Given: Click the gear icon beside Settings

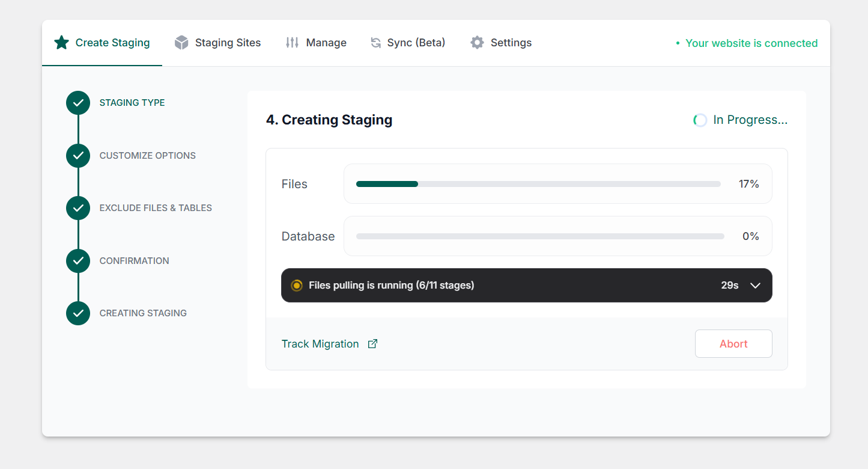Looking at the screenshot, I should click(x=477, y=43).
